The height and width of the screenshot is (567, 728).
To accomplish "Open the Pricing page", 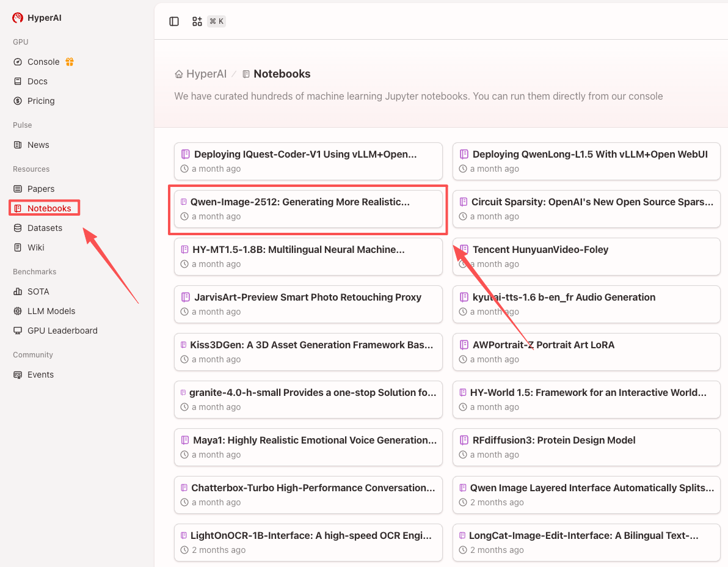I will (41, 101).
